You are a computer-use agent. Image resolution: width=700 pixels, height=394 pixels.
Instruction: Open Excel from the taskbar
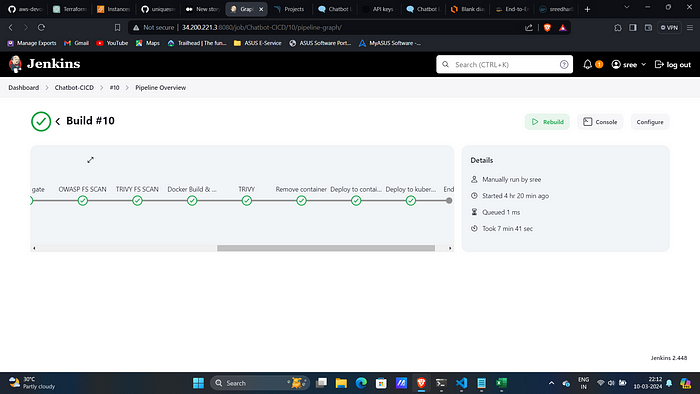coord(501,383)
